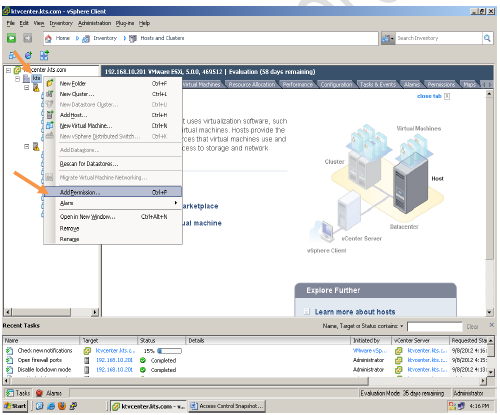The height and width of the screenshot is (415, 500).
Task: Click the Clear button in Recent Tasks
Action: (472, 326)
